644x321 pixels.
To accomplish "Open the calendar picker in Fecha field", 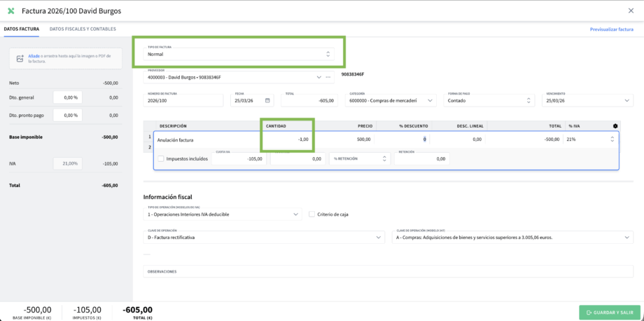I will (x=267, y=100).
